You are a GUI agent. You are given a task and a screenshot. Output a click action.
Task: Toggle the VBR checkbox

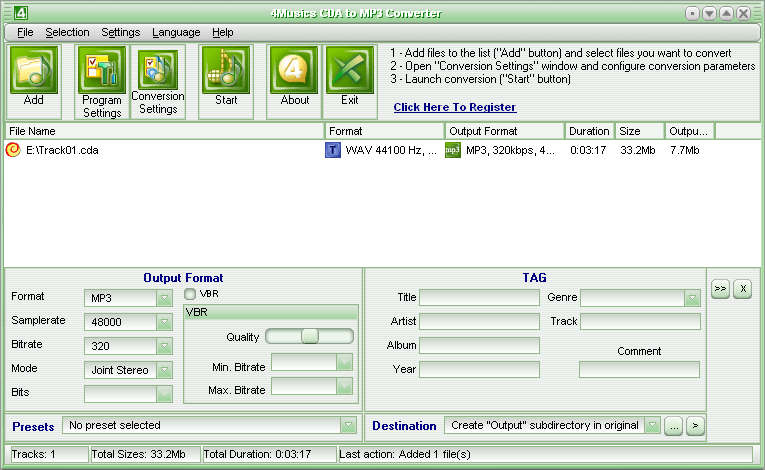(190, 294)
